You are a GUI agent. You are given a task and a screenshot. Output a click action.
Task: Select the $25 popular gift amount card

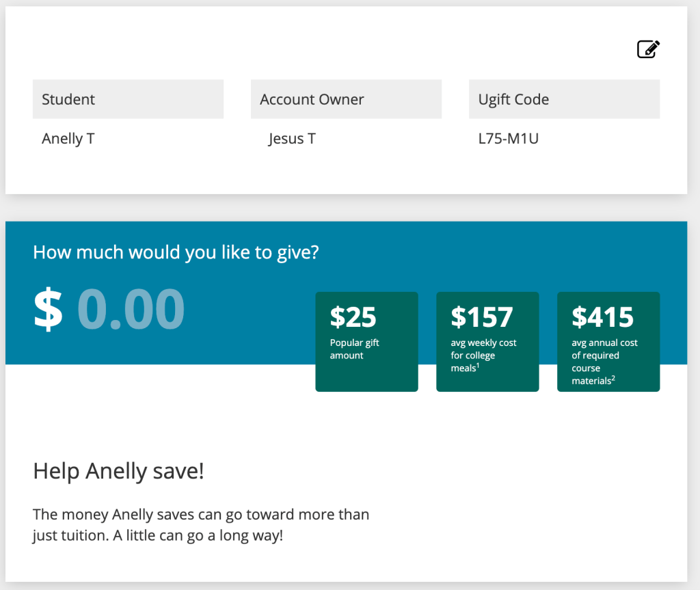[366, 341]
